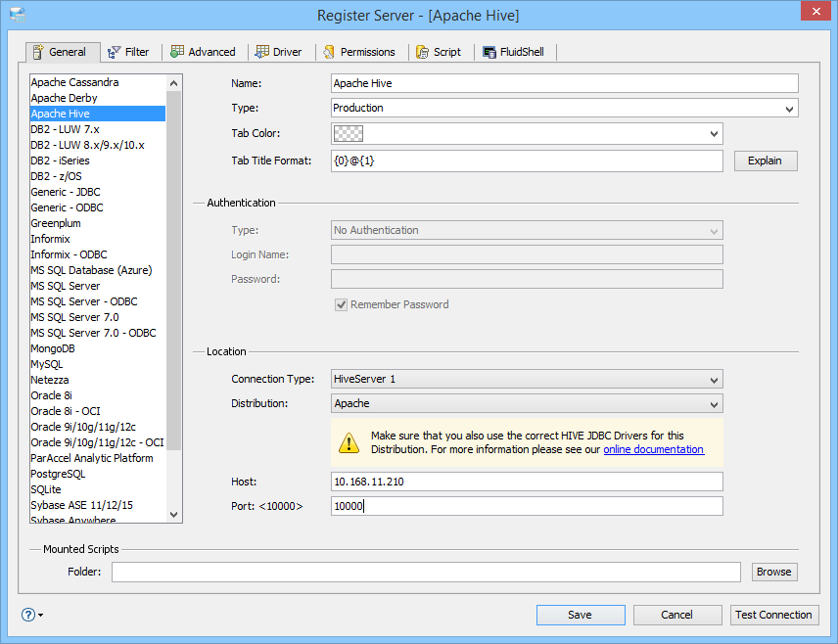Click the disabled Login Name field
The image size is (838, 644).
pos(527,254)
